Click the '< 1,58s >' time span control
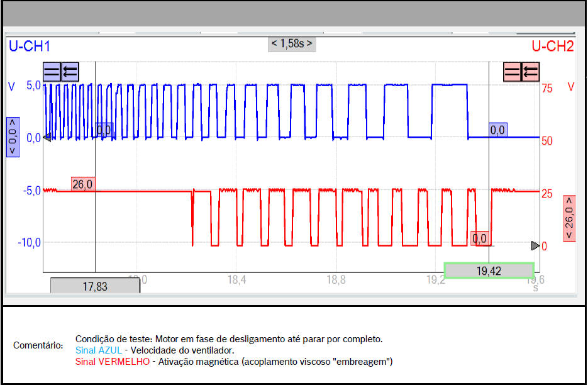The width and height of the screenshot is (588, 385). point(292,44)
